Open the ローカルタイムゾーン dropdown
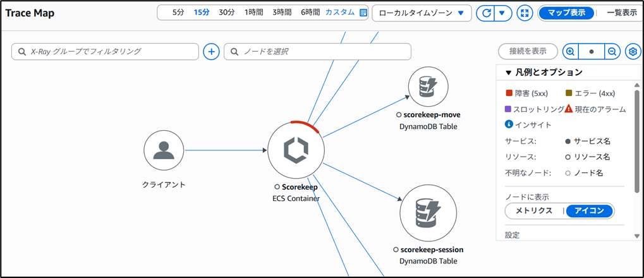Screen dimensions: 644x278 point(422,13)
